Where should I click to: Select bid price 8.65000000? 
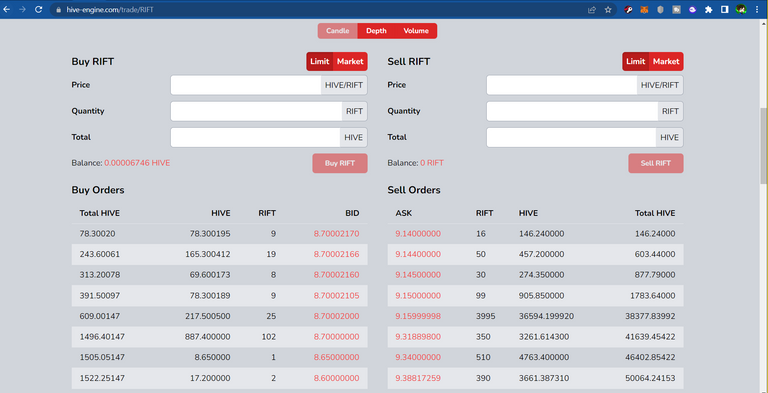tap(336, 358)
